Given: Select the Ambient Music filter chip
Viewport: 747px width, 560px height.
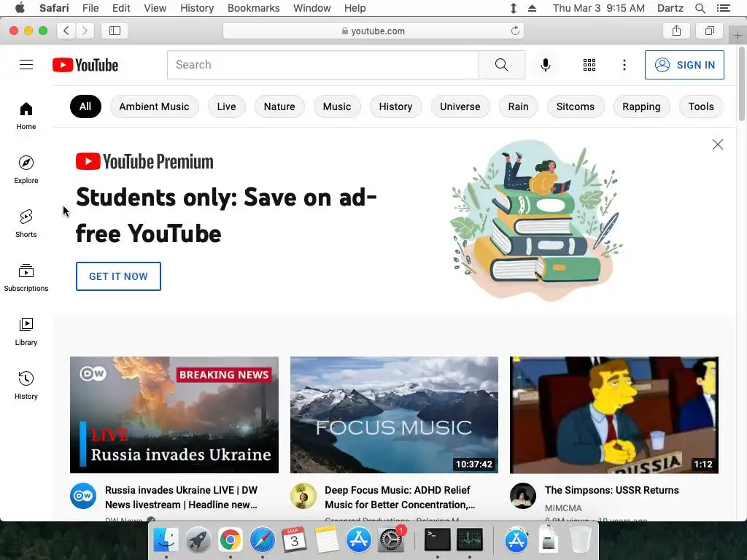Looking at the screenshot, I should click(x=155, y=106).
